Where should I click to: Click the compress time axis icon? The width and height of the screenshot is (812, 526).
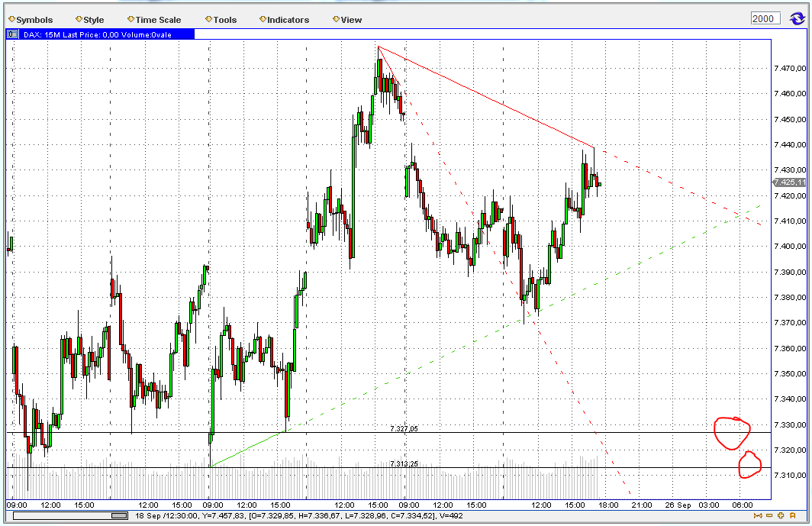point(758,515)
